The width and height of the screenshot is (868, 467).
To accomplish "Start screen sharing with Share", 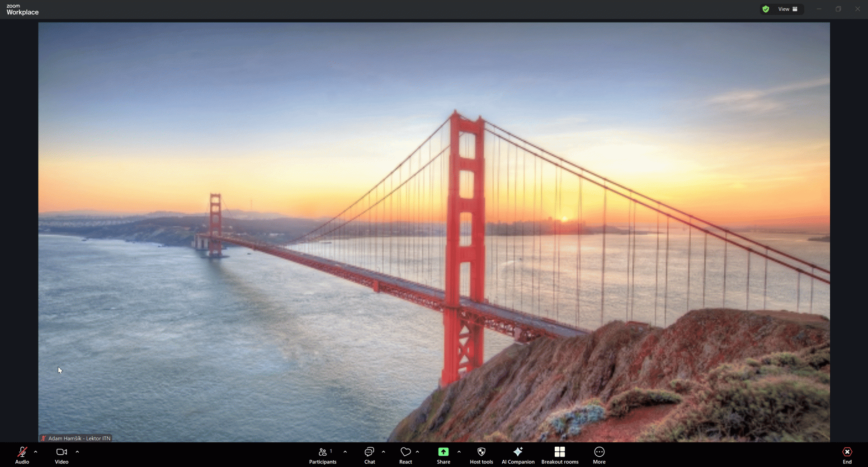I will click(x=443, y=455).
